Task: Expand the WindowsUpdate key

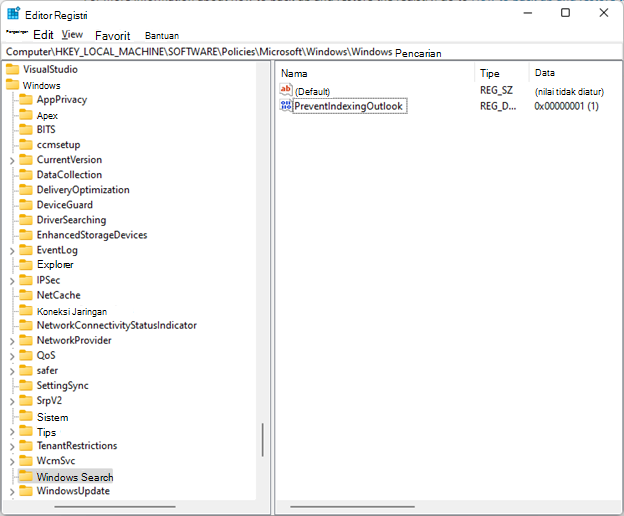Action: [12, 492]
